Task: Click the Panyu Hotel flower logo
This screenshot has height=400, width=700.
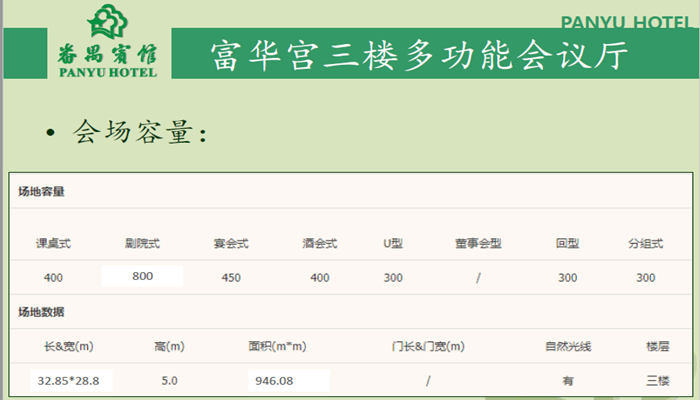Action: point(106,22)
